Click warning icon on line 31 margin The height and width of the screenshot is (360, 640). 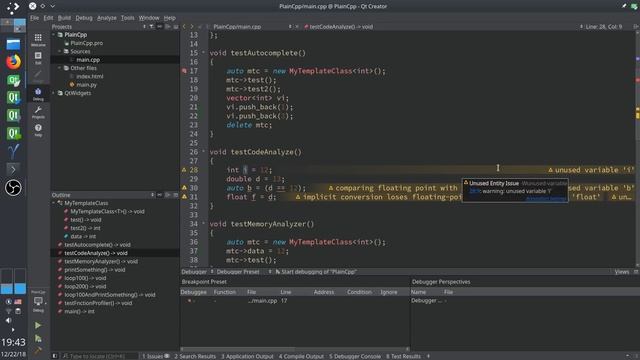184,197
